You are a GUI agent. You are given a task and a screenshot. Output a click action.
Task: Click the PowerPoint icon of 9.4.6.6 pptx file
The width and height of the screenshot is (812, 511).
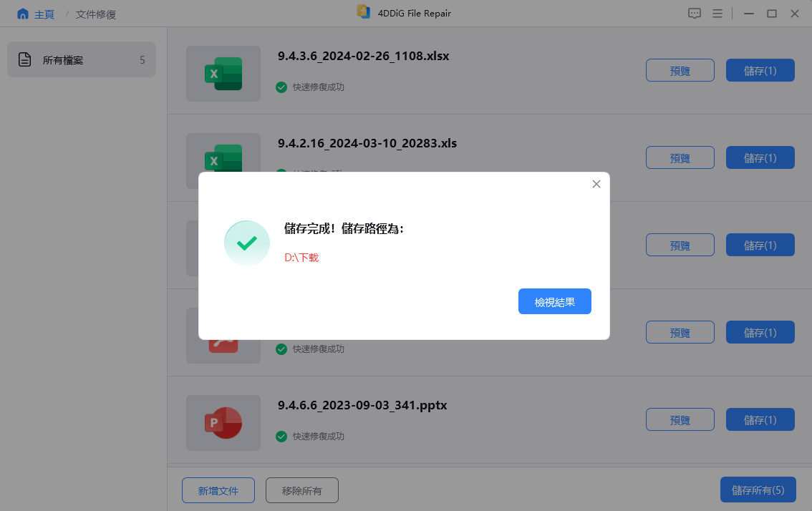pyautogui.click(x=223, y=422)
